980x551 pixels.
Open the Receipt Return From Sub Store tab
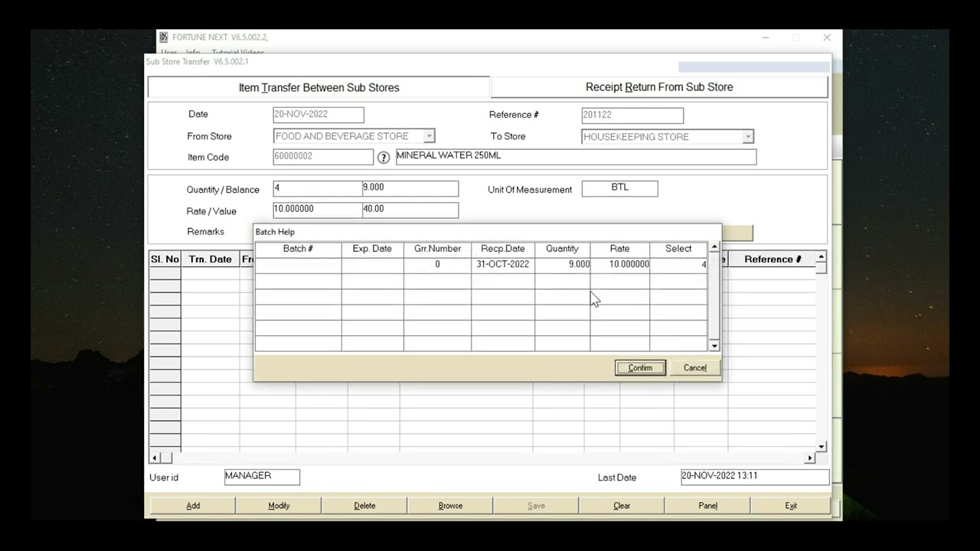click(659, 87)
